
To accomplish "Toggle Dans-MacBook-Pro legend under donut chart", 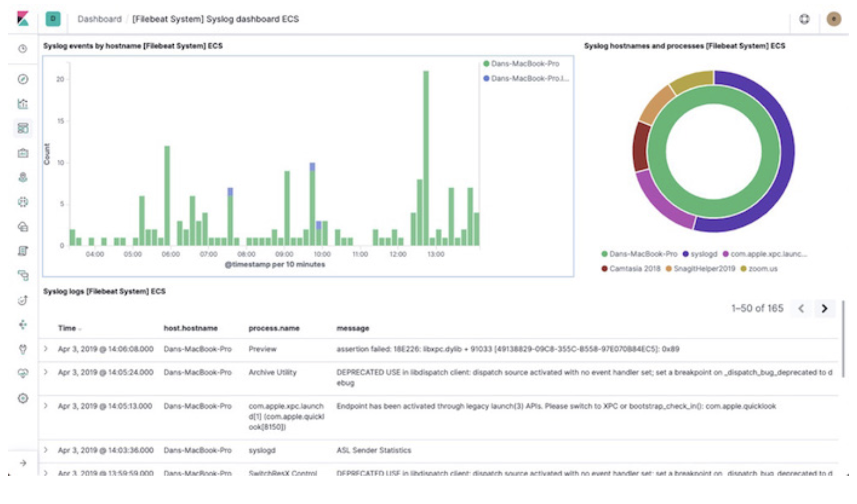I will pos(639,254).
